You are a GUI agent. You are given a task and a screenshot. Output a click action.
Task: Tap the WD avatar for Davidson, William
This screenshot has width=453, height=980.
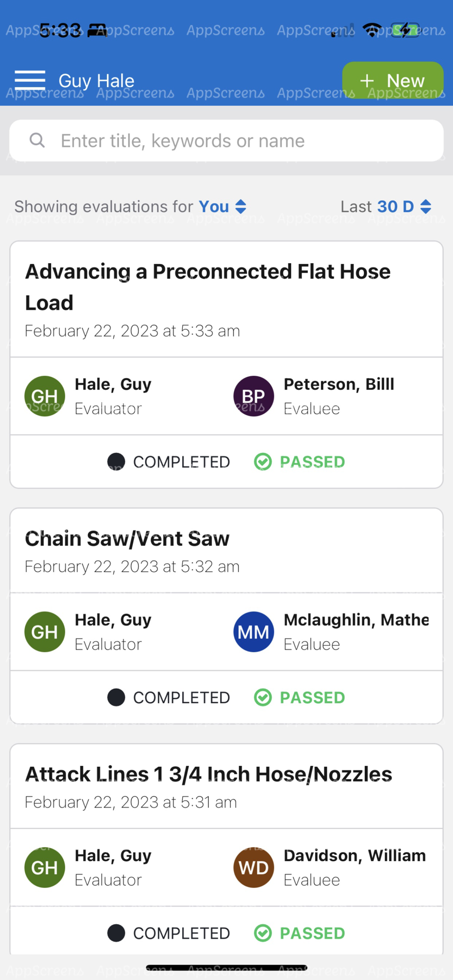(253, 867)
